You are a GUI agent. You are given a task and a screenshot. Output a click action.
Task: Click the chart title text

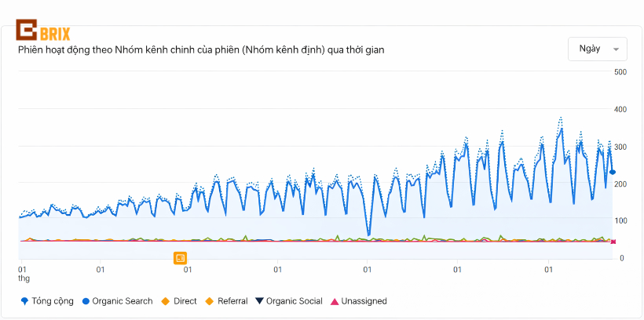200,50
